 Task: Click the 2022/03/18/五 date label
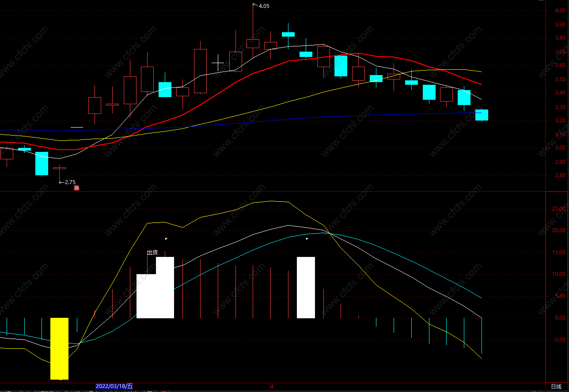(114, 386)
